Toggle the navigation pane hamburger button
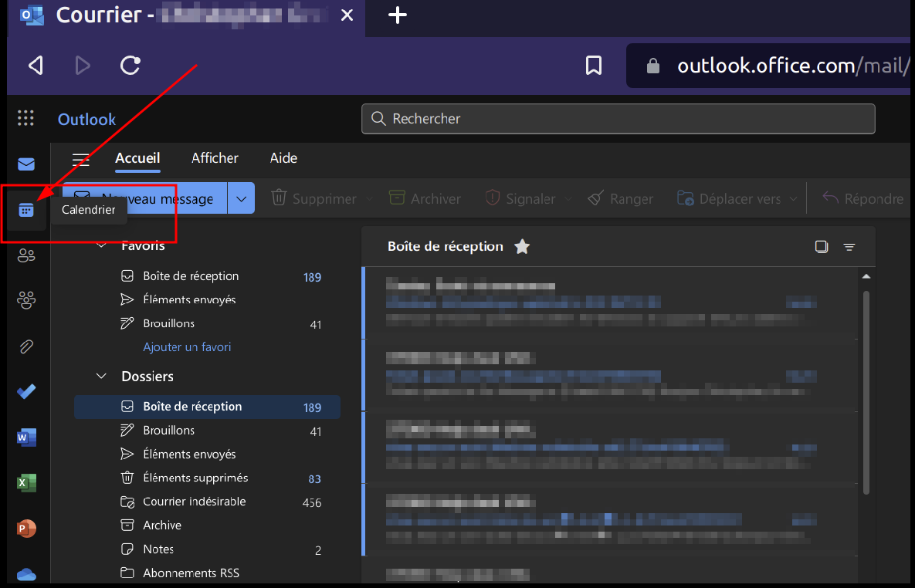 click(80, 159)
